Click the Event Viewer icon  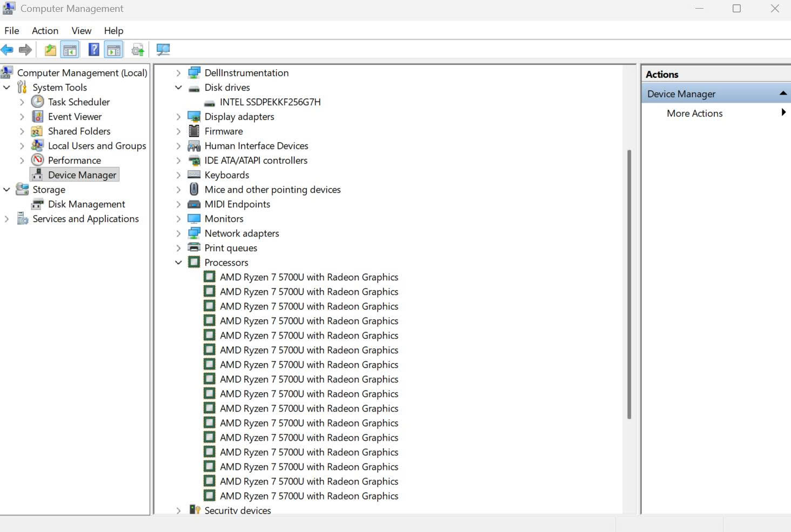click(x=38, y=116)
